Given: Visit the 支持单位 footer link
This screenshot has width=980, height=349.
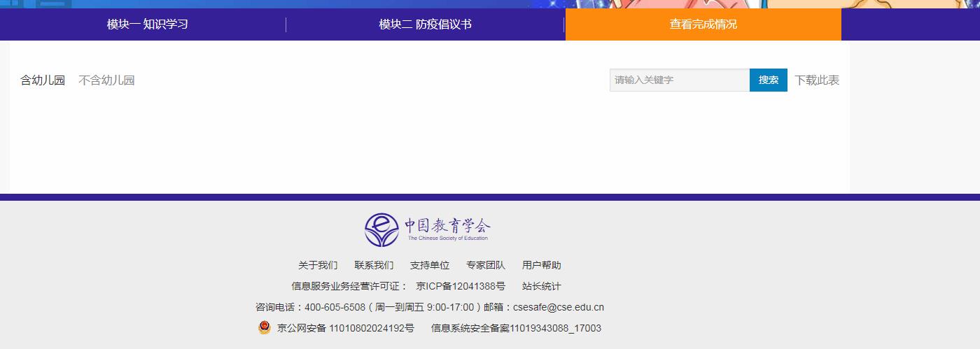Looking at the screenshot, I should (430, 265).
